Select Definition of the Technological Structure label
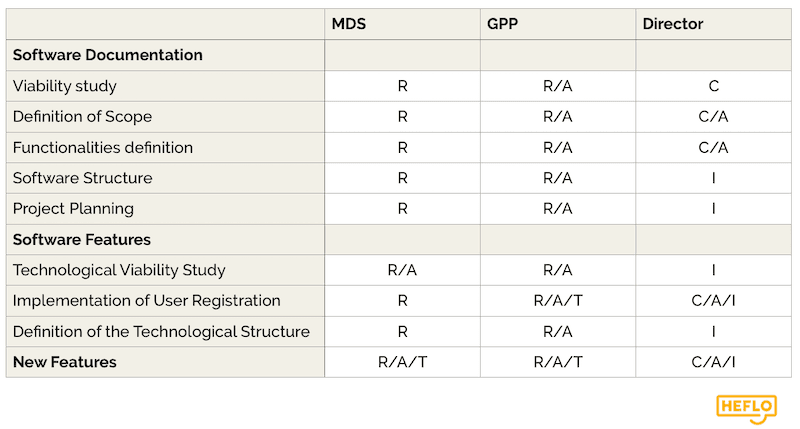800x429 pixels. pyautogui.click(x=161, y=331)
